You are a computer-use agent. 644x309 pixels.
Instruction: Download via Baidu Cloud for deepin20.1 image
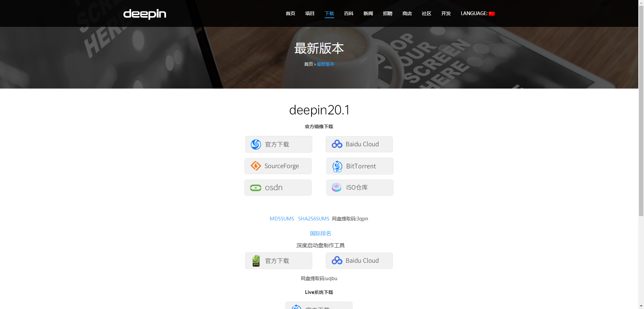click(x=359, y=144)
